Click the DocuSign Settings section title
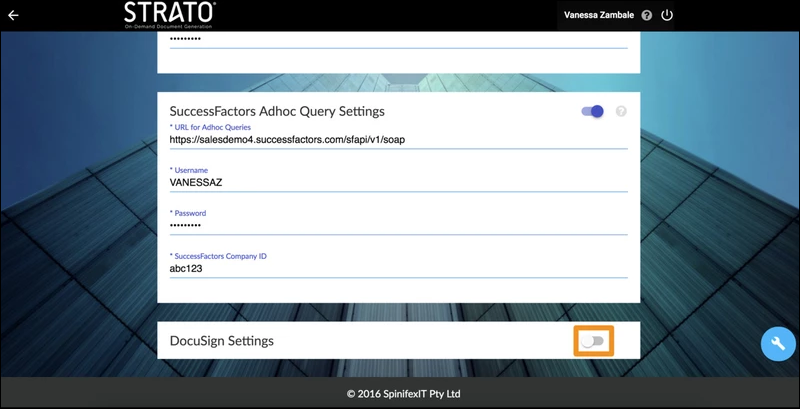The width and height of the screenshot is (800, 409). [x=222, y=341]
